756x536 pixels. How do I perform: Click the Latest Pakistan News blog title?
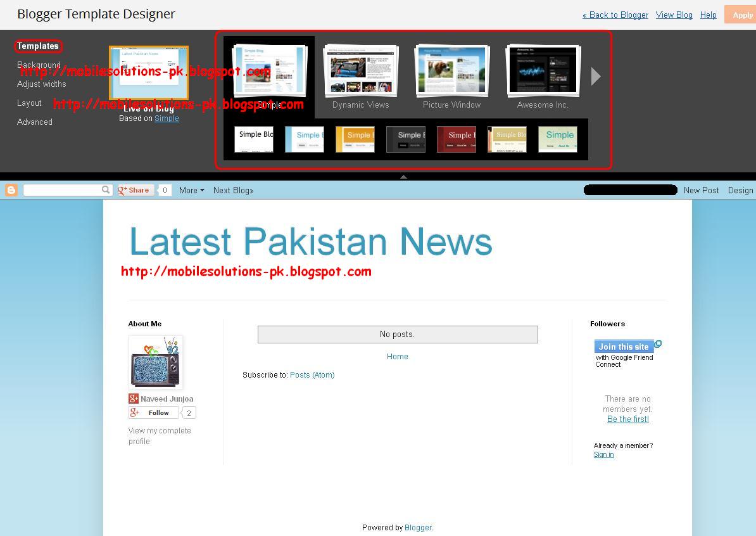(311, 241)
